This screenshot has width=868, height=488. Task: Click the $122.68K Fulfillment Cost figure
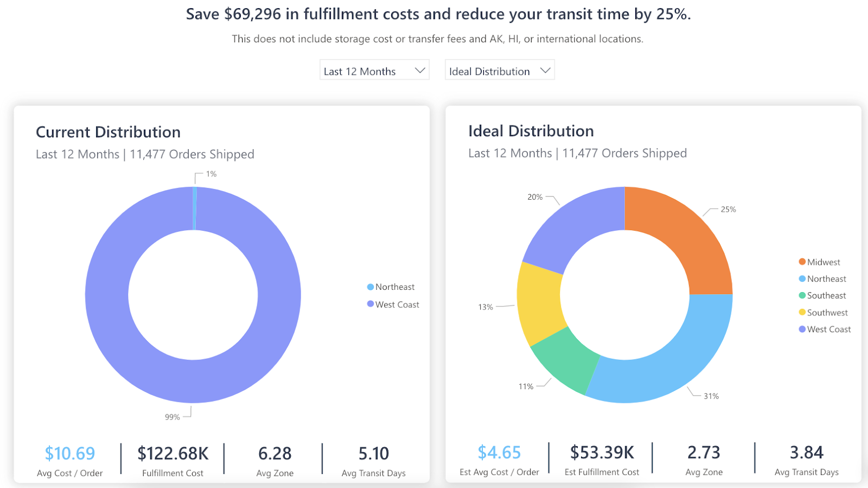coord(173,453)
